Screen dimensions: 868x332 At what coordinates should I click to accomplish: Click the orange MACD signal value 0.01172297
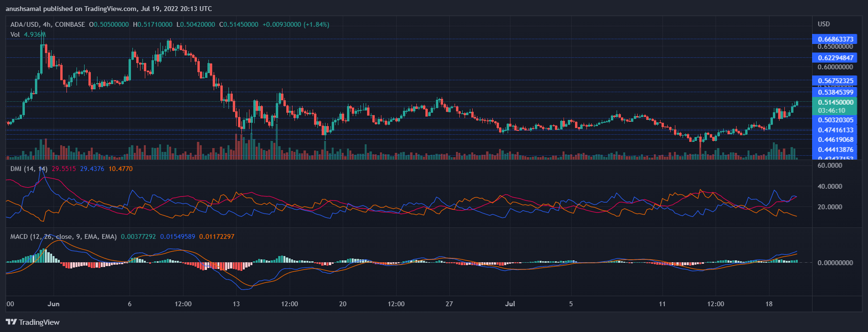(217, 236)
